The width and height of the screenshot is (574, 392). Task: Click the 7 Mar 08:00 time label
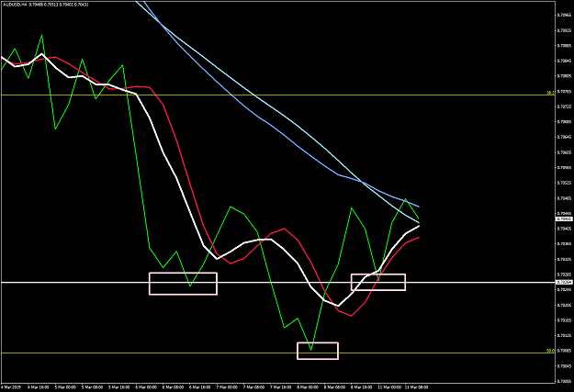coord(253,386)
